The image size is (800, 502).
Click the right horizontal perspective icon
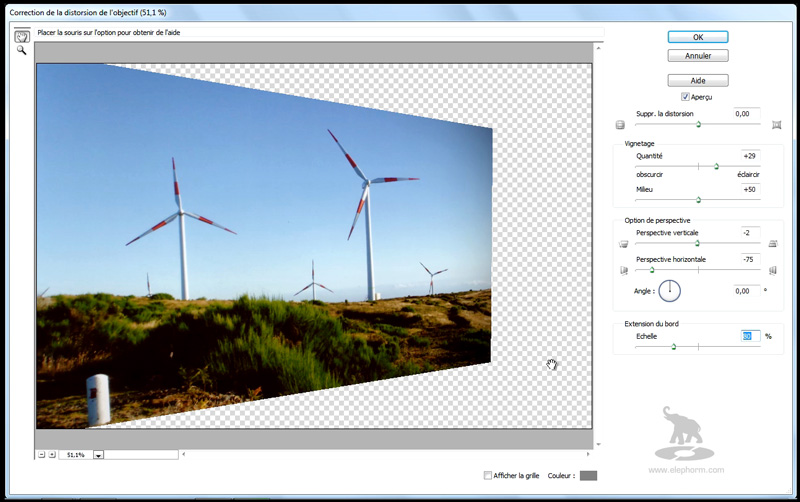click(773, 270)
